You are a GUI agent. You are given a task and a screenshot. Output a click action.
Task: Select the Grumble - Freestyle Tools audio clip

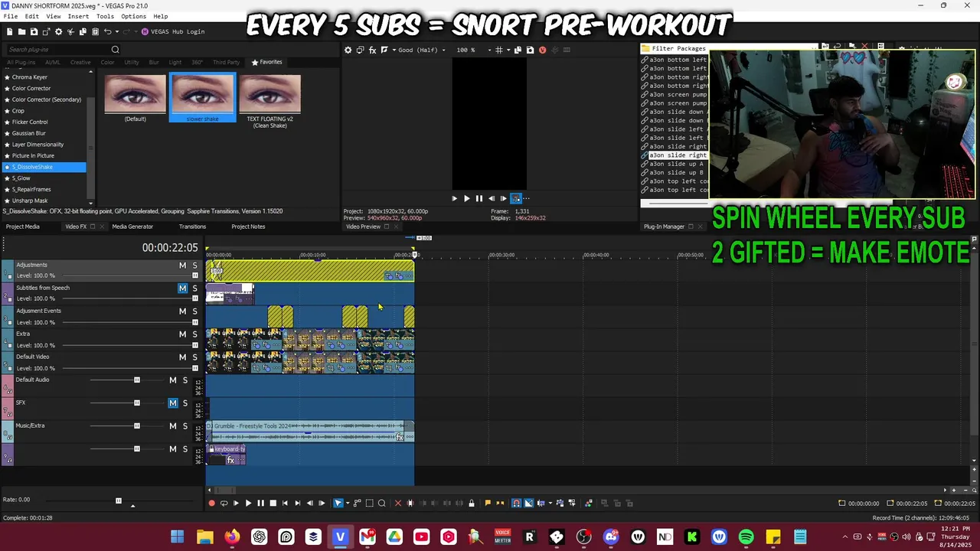pyautogui.click(x=310, y=432)
